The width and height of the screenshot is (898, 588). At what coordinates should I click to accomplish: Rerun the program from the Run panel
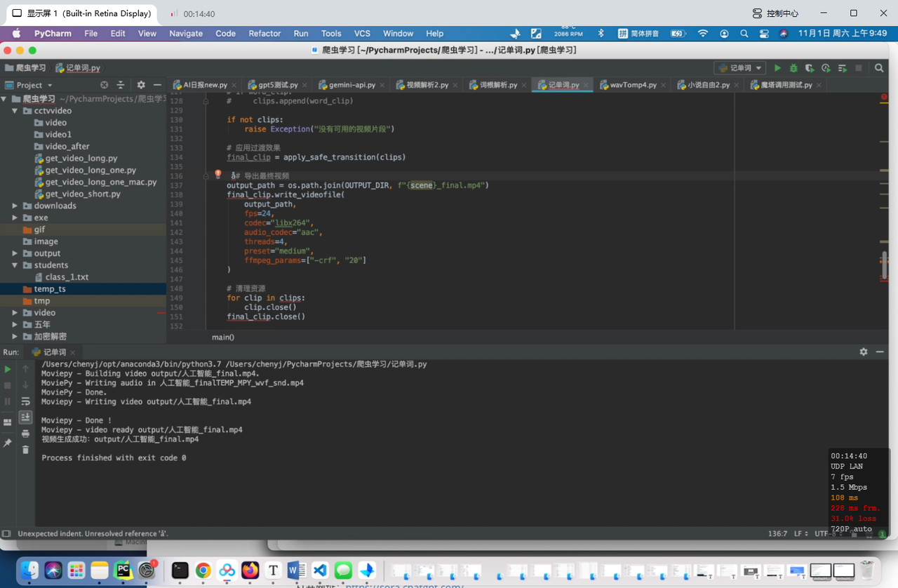8,369
